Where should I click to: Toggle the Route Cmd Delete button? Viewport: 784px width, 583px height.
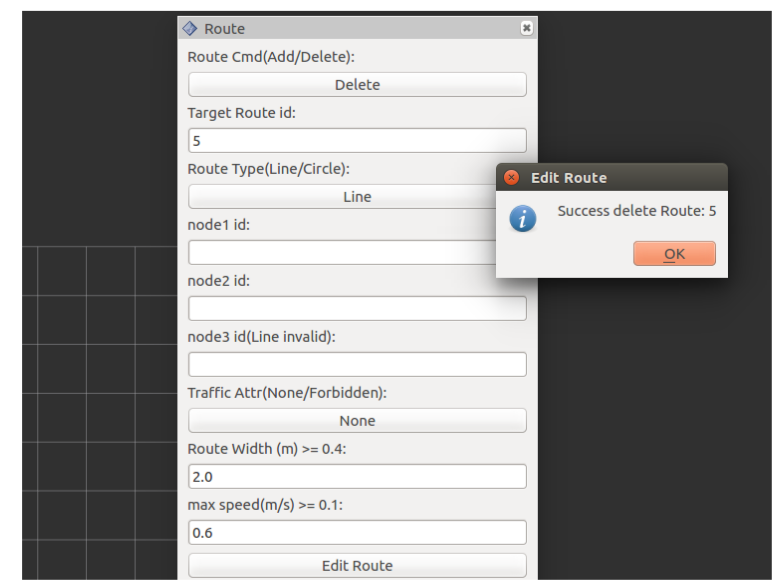(x=357, y=85)
